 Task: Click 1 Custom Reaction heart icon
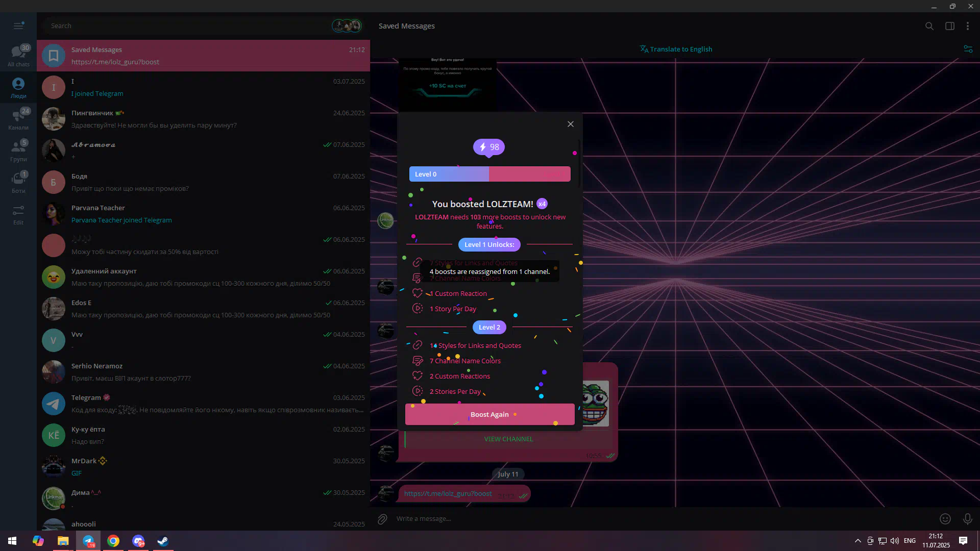click(418, 293)
